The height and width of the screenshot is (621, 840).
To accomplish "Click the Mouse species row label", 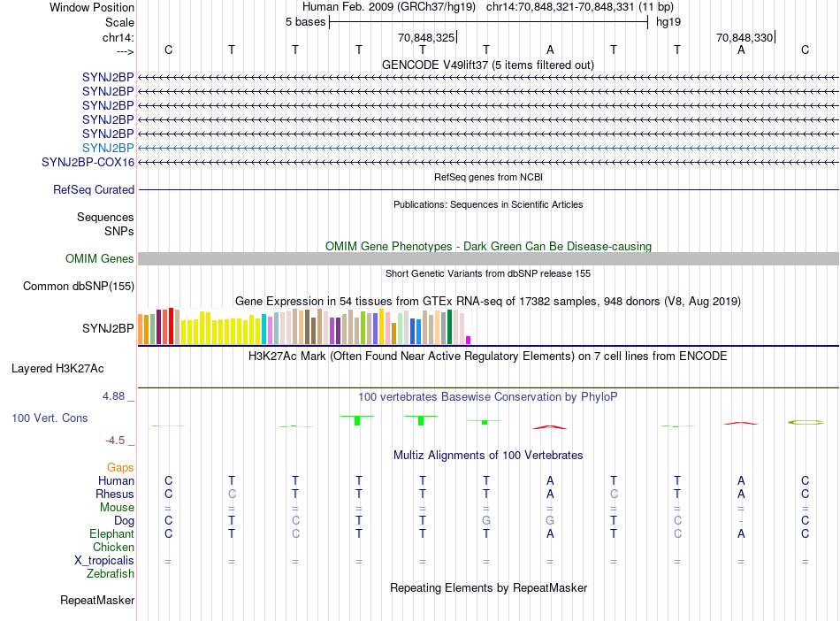I will [117, 508].
